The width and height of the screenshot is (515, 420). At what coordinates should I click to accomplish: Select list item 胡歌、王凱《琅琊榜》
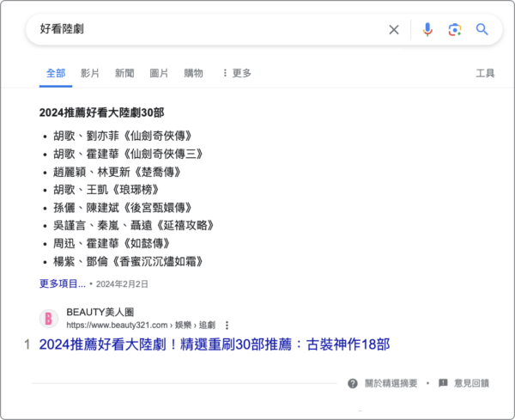(x=106, y=190)
